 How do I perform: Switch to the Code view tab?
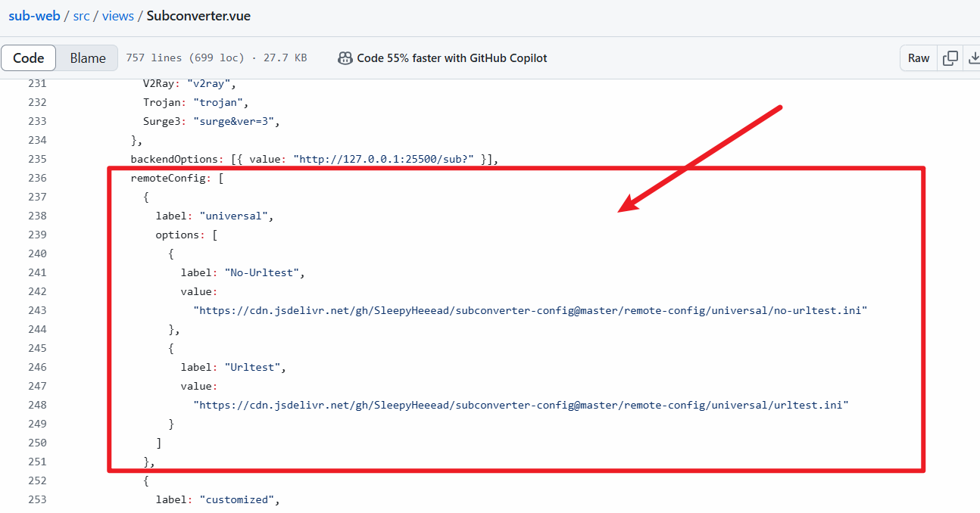29,58
